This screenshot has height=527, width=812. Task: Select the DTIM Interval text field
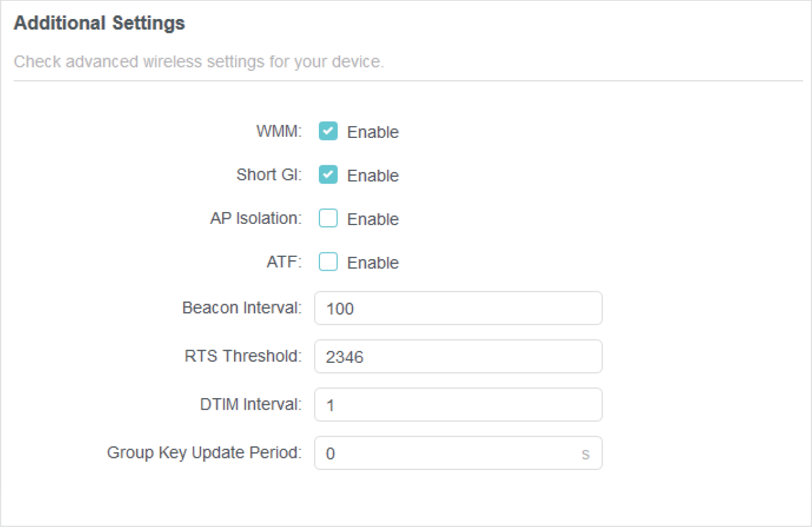click(458, 405)
